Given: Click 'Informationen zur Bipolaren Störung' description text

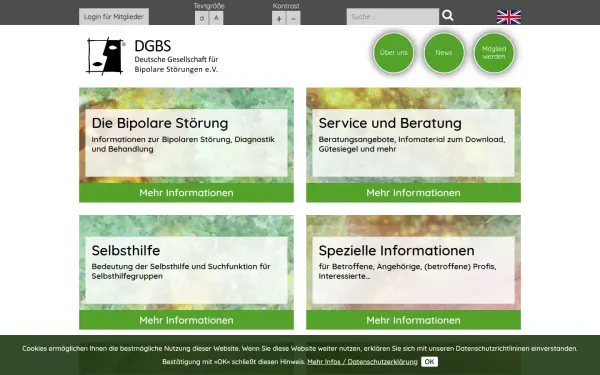Looking at the screenshot, I should click(183, 144).
